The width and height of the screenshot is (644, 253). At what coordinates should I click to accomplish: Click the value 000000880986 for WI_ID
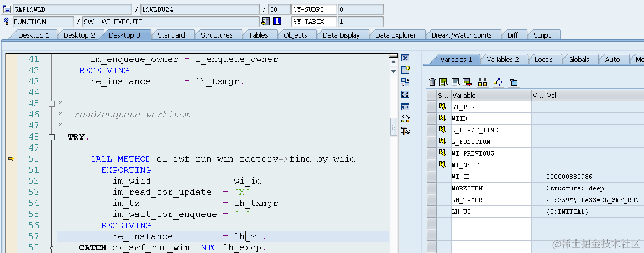point(595,177)
